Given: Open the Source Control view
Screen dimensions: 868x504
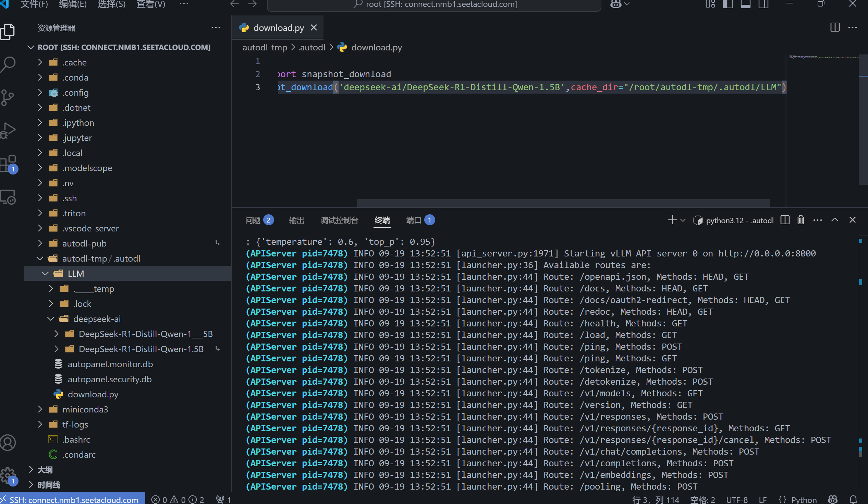Looking at the screenshot, I should pos(8,98).
